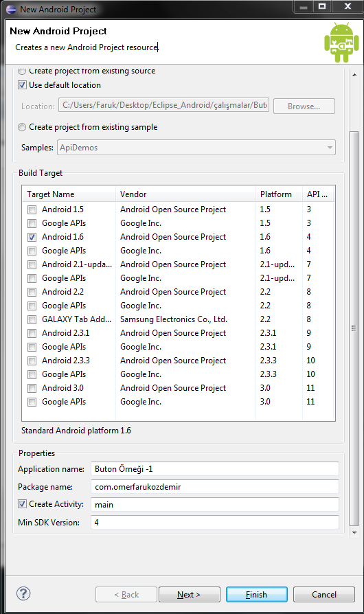Check the GALAXY Tab Add-on checkbox
This screenshot has height=614, width=364.
coord(32,319)
